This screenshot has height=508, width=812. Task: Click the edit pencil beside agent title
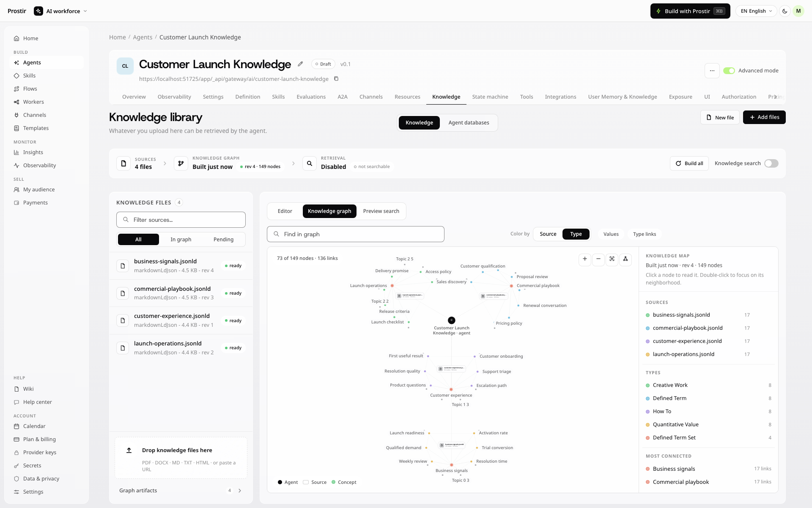pos(300,64)
